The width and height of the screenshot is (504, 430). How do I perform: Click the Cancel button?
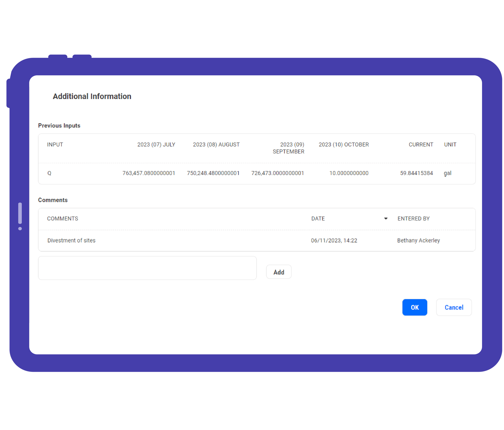[x=454, y=307]
